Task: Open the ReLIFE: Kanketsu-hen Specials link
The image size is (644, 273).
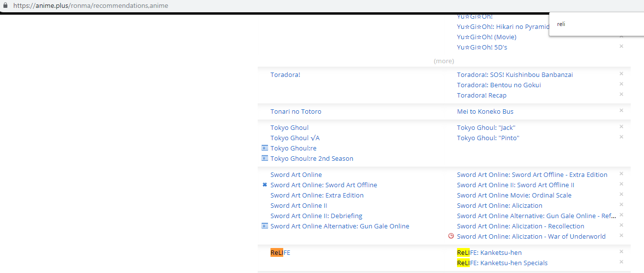Action: [502, 263]
